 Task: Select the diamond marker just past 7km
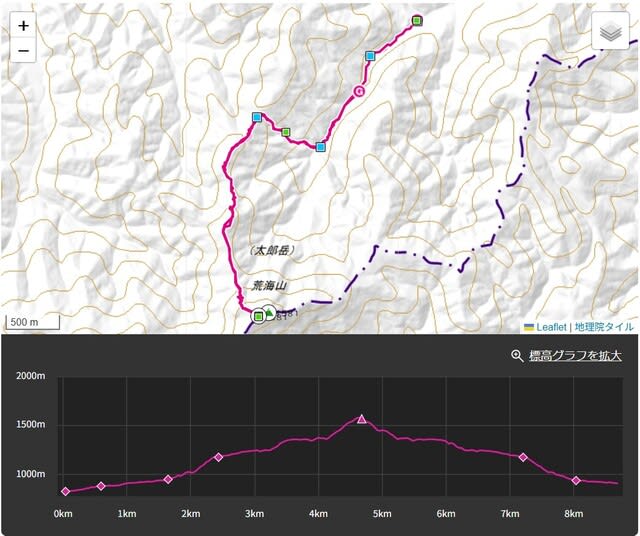click(x=523, y=457)
